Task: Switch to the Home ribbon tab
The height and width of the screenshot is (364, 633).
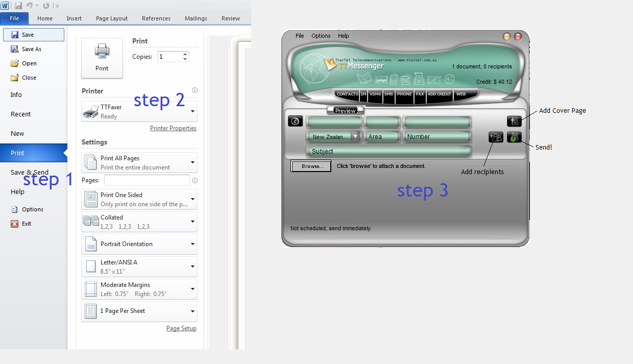Action: click(x=45, y=18)
